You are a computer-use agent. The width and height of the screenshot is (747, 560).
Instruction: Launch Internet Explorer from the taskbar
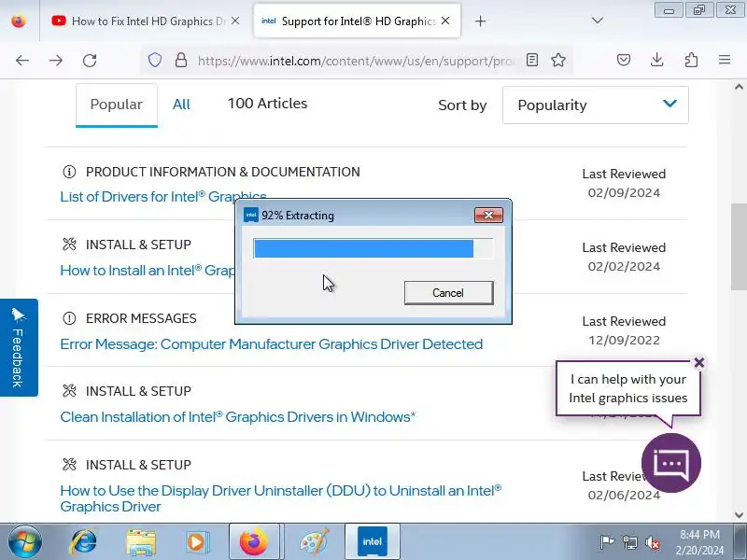point(84,542)
